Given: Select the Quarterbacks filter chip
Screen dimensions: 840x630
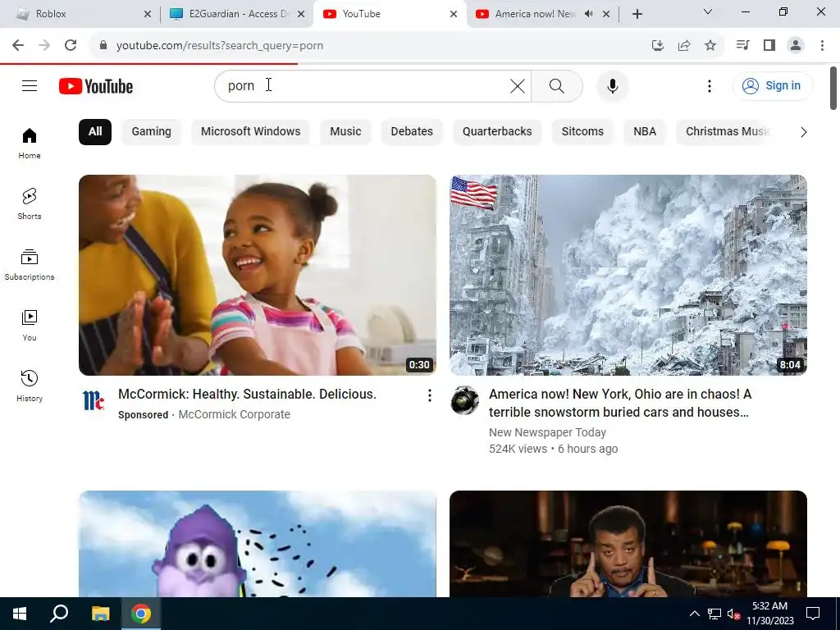Looking at the screenshot, I should 497,132.
